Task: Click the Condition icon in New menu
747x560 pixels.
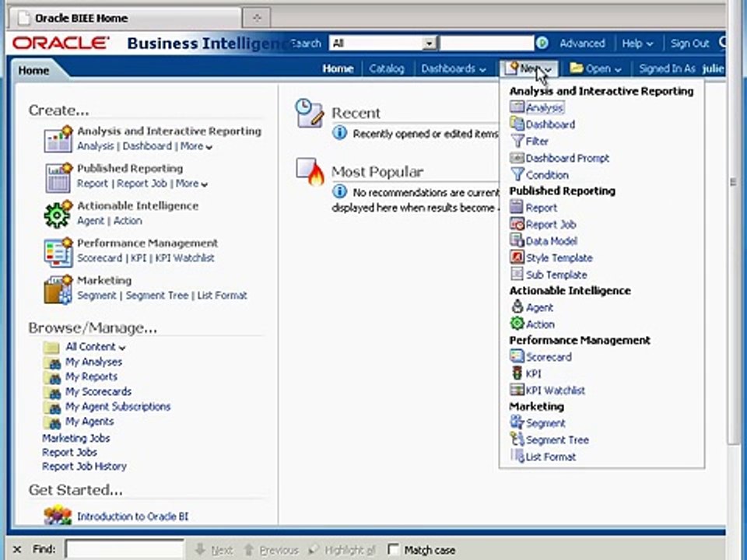Action: [517, 174]
